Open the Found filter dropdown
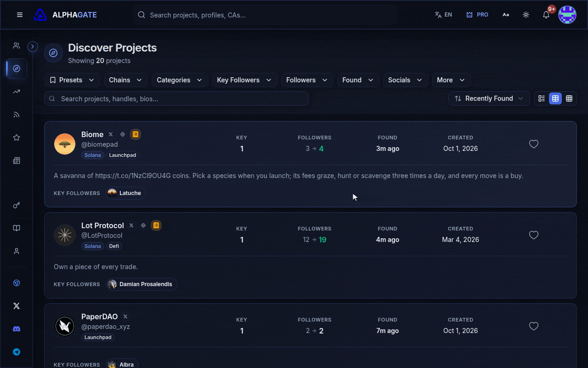This screenshot has height=368, width=588. tap(358, 80)
